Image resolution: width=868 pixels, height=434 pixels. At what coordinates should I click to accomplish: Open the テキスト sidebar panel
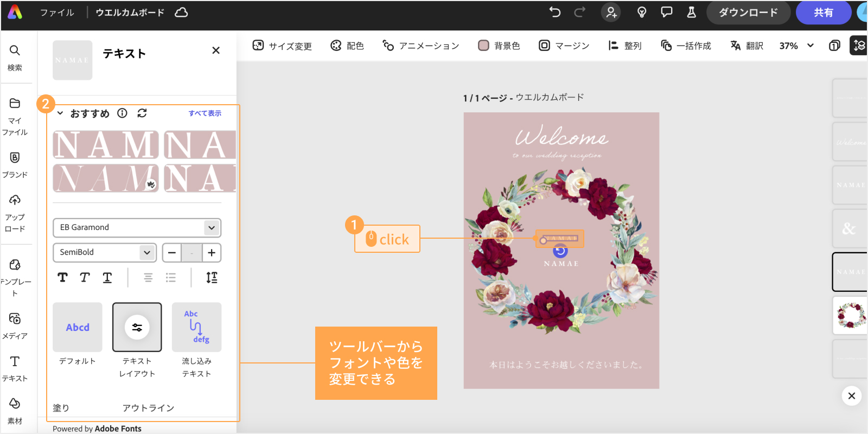point(15,368)
